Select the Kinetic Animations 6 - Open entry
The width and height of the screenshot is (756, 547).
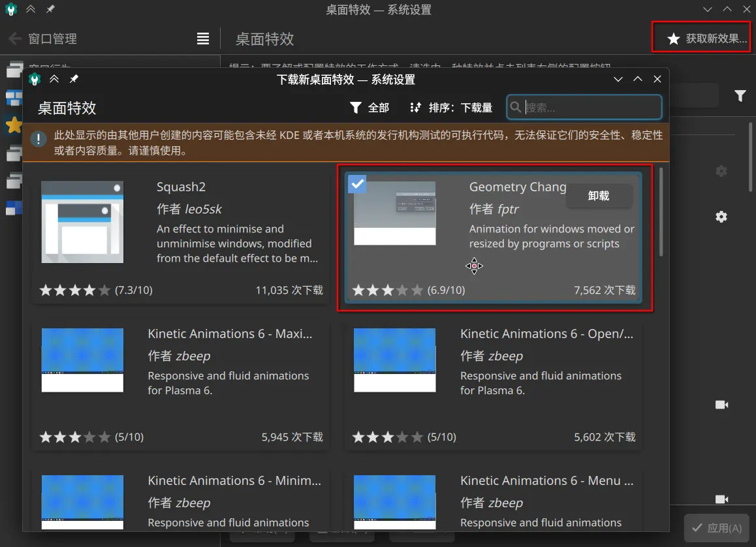(x=493, y=384)
